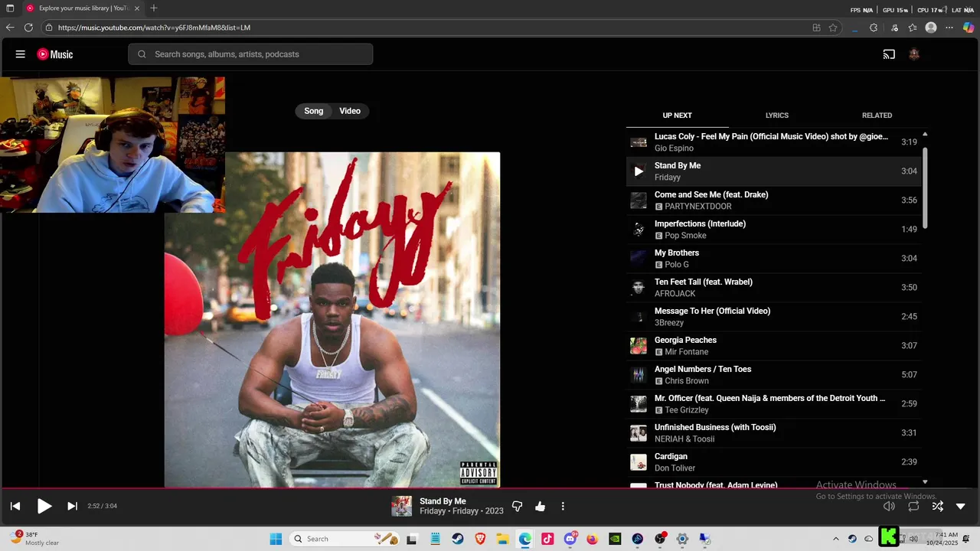Open Steam from the taskbar

click(457, 539)
